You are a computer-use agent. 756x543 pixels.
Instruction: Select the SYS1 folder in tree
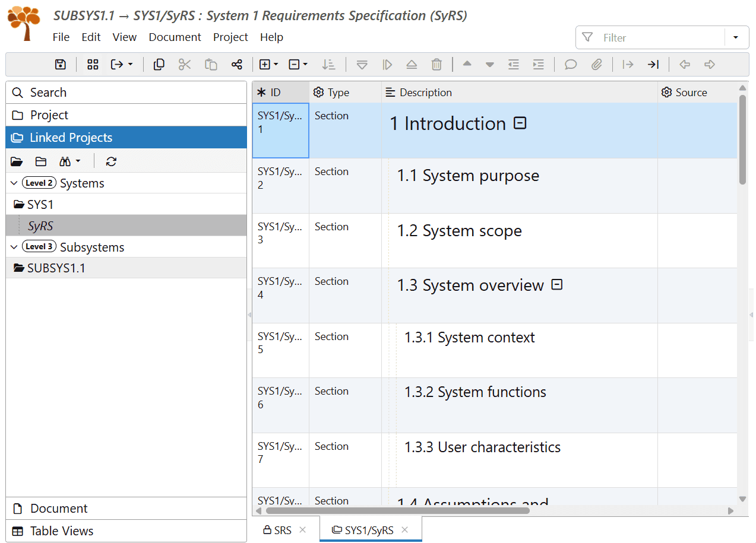(126, 205)
